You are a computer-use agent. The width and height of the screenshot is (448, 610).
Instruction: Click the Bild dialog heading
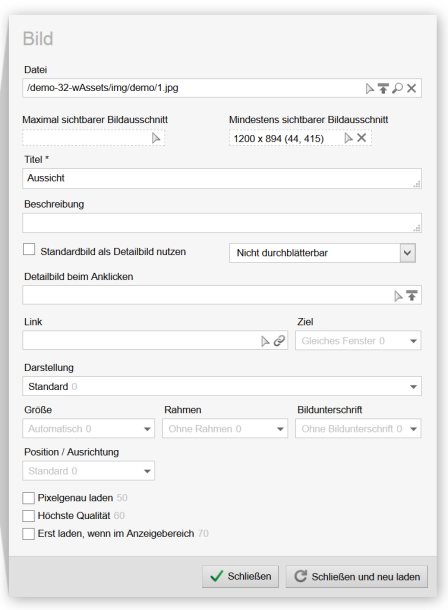(38, 39)
